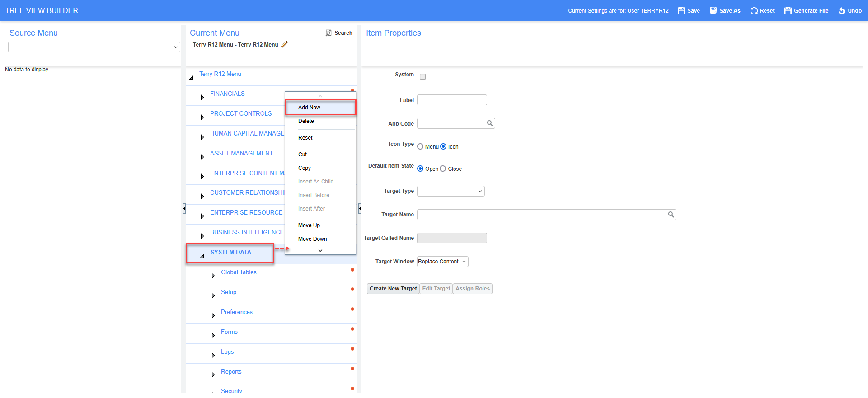Image resolution: width=868 pixels, height=398 pixels.
Task: Click the Save disk icon
Action: click(x=681, y=11)
